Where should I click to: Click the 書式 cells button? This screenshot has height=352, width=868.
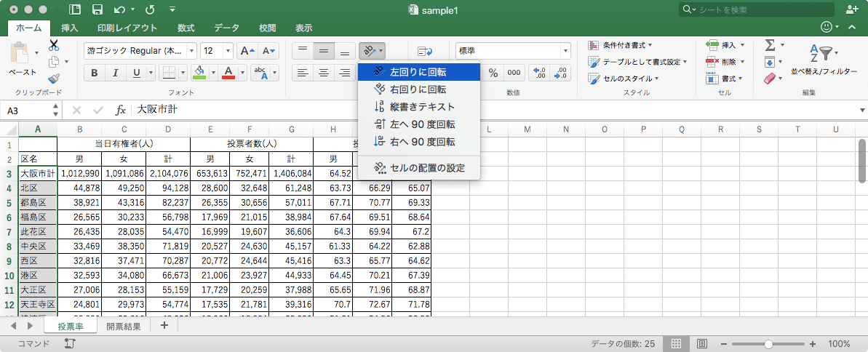point(725,79)
